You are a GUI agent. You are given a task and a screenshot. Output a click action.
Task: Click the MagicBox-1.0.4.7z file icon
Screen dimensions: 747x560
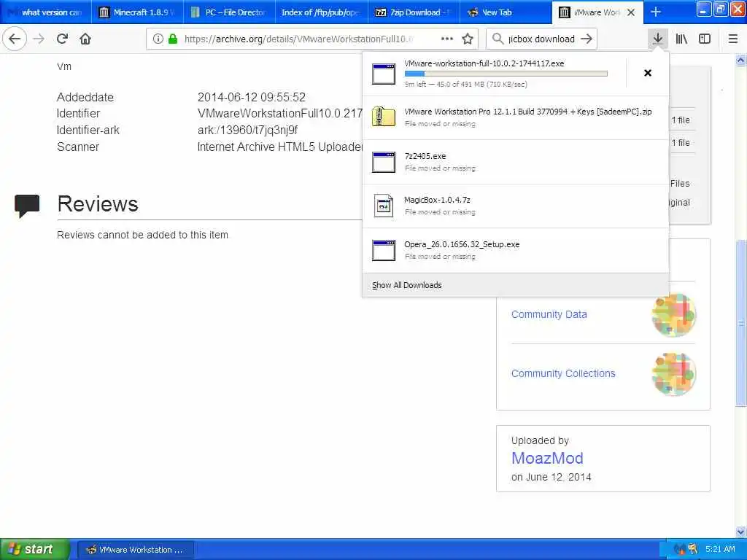pyautogui.click(x=384, y=206)
